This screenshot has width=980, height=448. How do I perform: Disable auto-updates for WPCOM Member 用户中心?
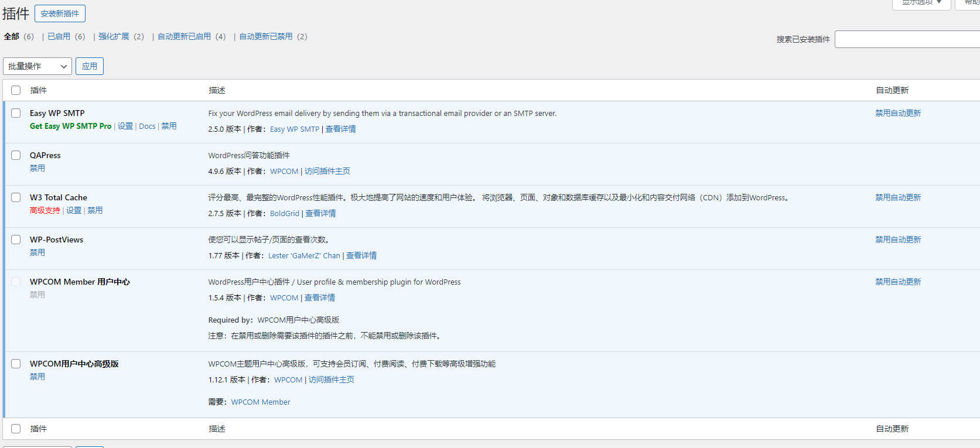tap(898, 282)
